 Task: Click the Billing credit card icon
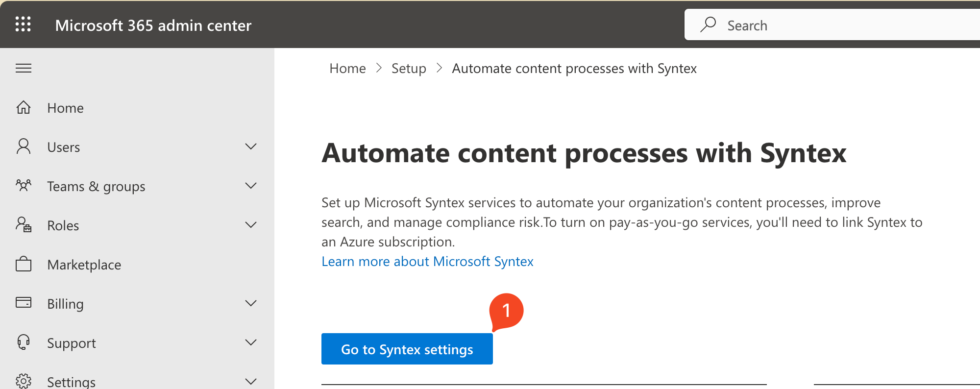pyautogui.click(x=24, y=303)
